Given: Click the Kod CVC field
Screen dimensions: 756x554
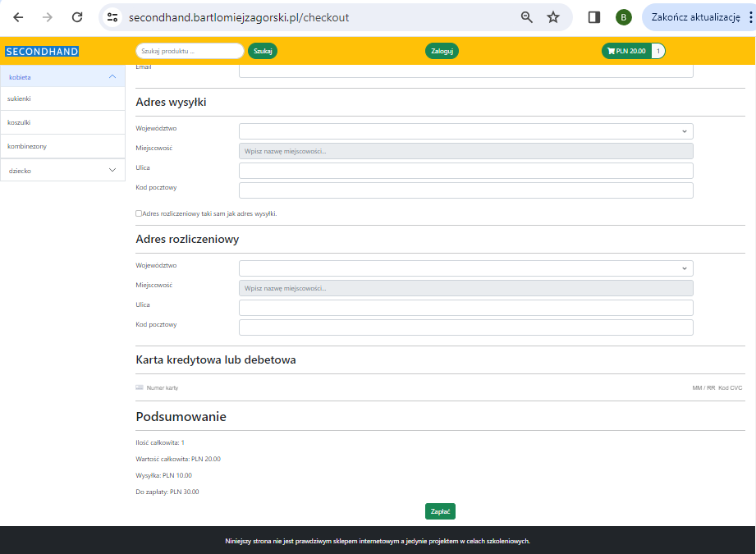Looking at the screenshot, I should pyautogui.click(x=730, y=387).
